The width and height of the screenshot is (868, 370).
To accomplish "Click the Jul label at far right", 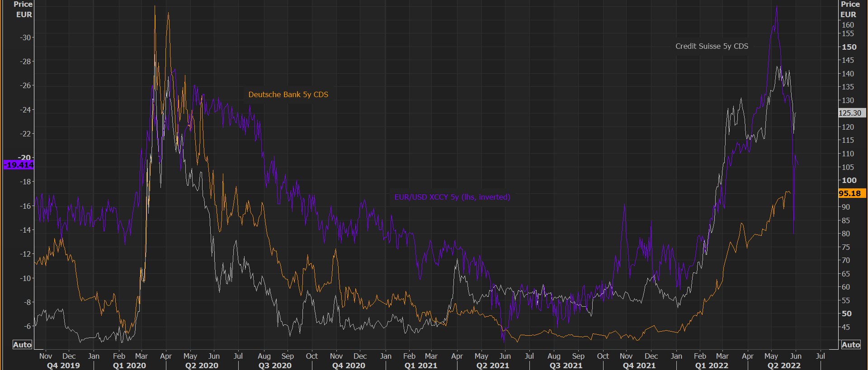I will coord(820,356).
